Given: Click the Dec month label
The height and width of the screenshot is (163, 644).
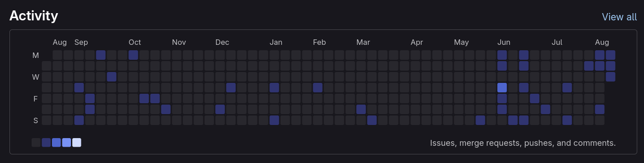Looking at the screenshot, I should [222, 43].
